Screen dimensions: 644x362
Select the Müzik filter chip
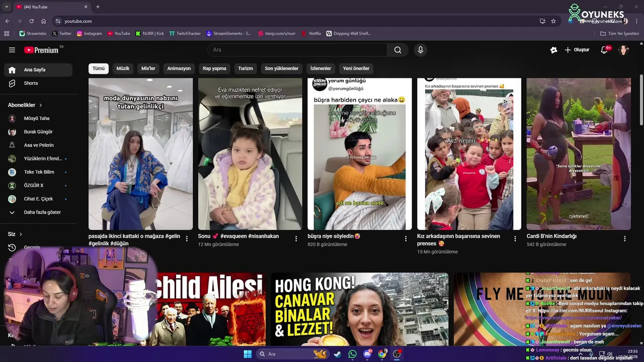pos(123,68)
